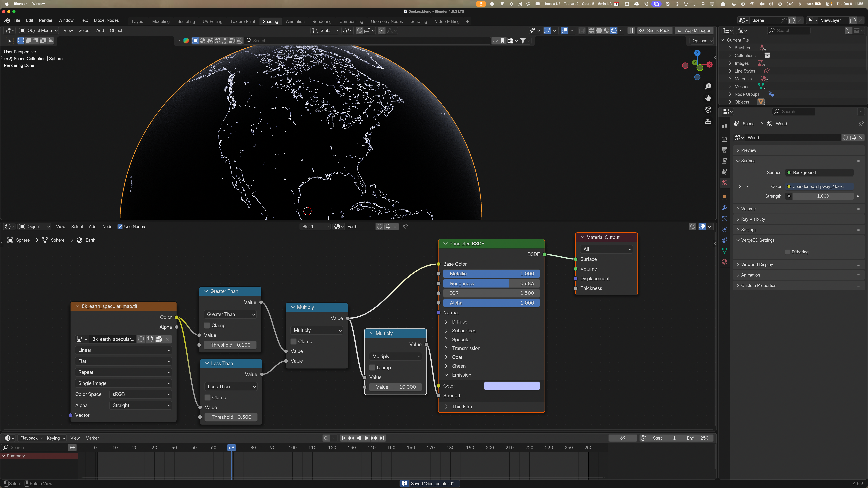Screen dimensions: 868x488
Task: Open the Material properties sphere icon
Action: (724, 262)
